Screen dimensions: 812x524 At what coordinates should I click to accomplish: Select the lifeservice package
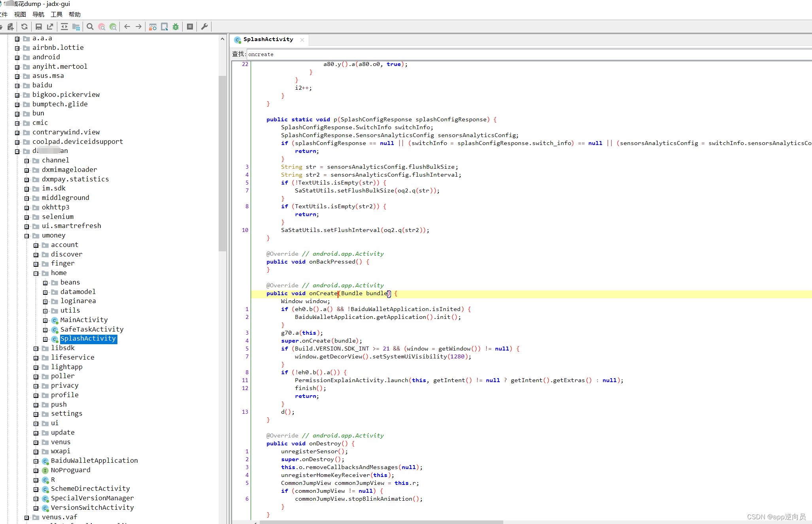[72, 357]
